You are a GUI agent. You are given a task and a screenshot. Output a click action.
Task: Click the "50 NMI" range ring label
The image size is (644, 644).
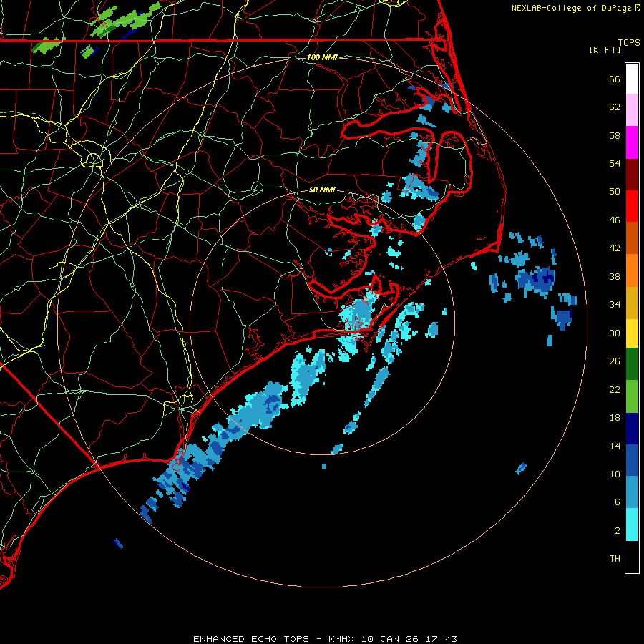pyautogui.click(x=322, y=190)
